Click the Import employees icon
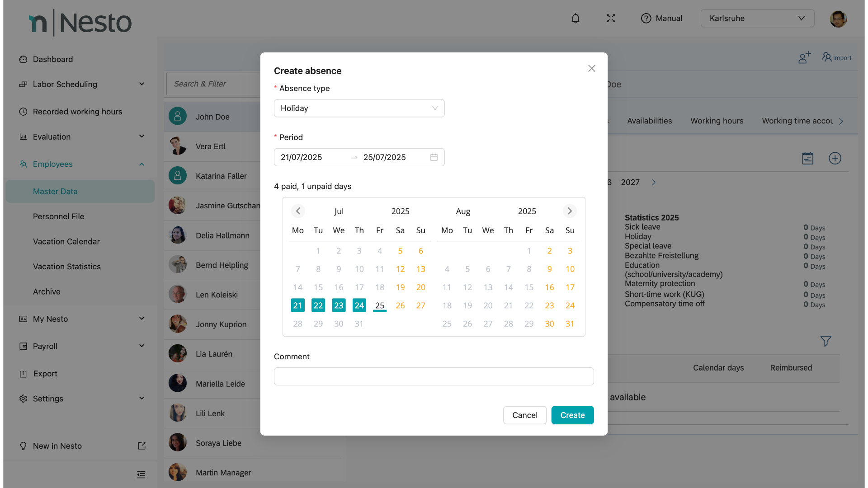The height and width of the screenshot is (488, 868). (836, 57)
